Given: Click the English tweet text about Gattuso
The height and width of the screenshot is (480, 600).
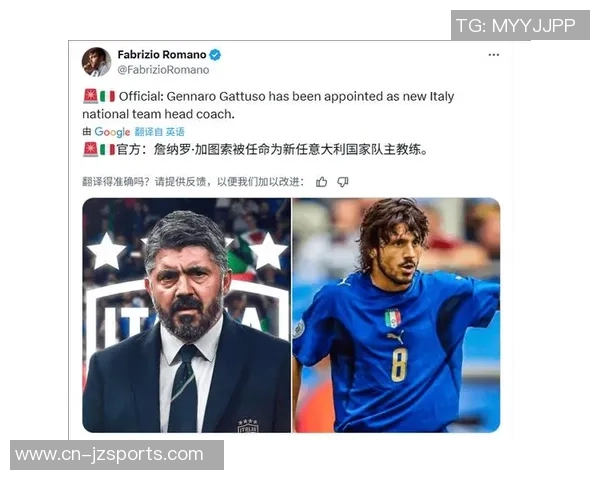Looking at the screenshot, I should [268, 105].
